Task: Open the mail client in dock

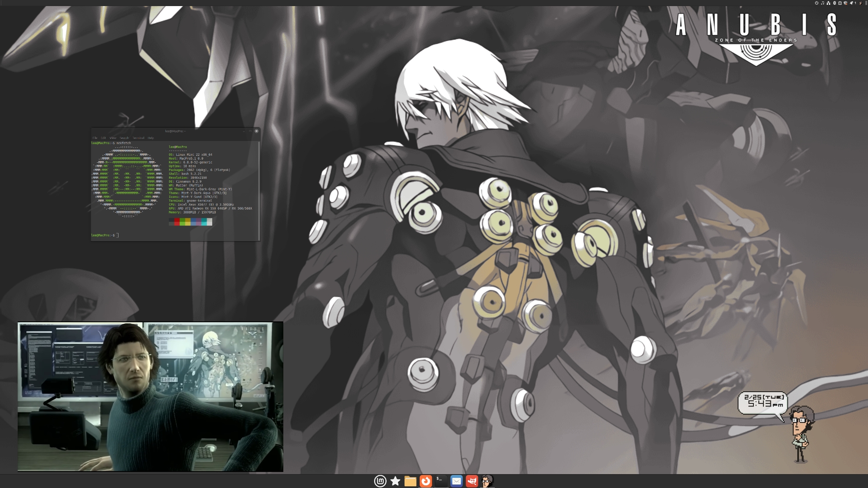Action: pos(457,481)
